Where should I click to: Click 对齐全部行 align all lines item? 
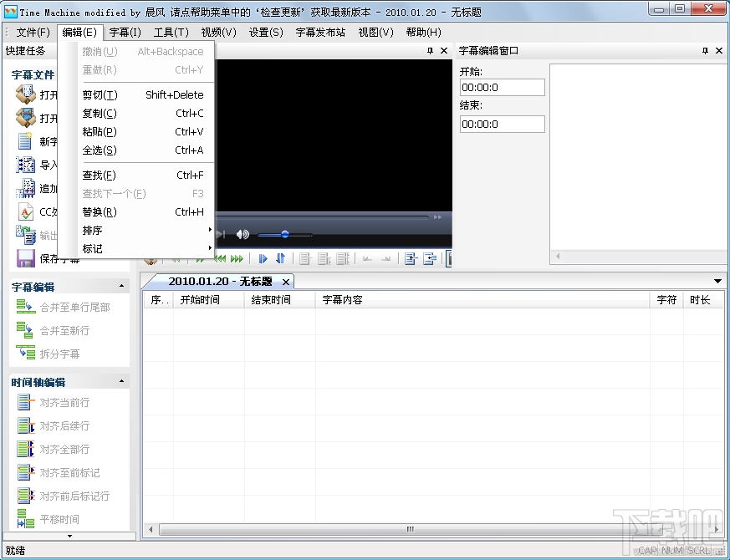click(x=53, y=449)
